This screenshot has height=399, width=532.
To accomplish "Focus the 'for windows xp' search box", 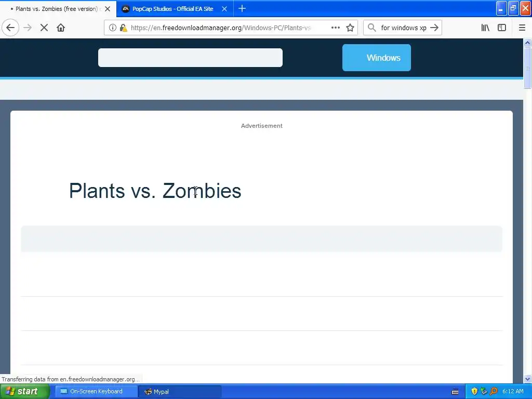I will click(403, 28).
